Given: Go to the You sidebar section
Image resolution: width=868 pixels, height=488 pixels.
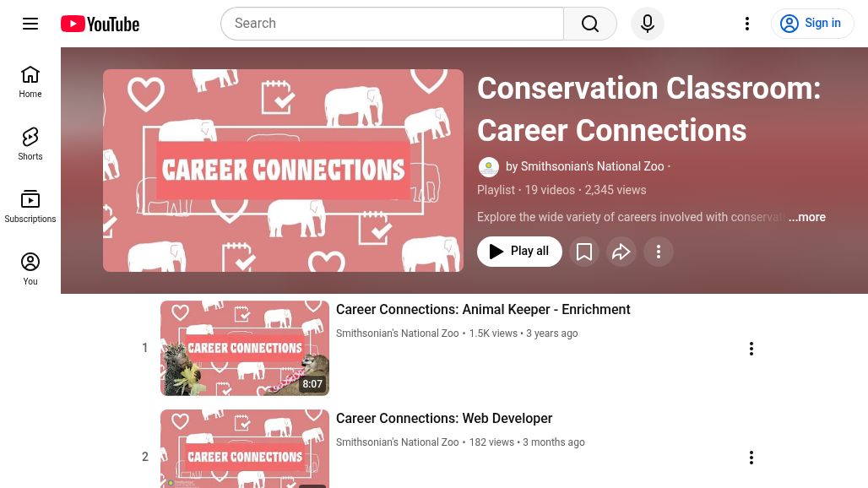Looking at the screenshot, I should click(x=30, y=268).
